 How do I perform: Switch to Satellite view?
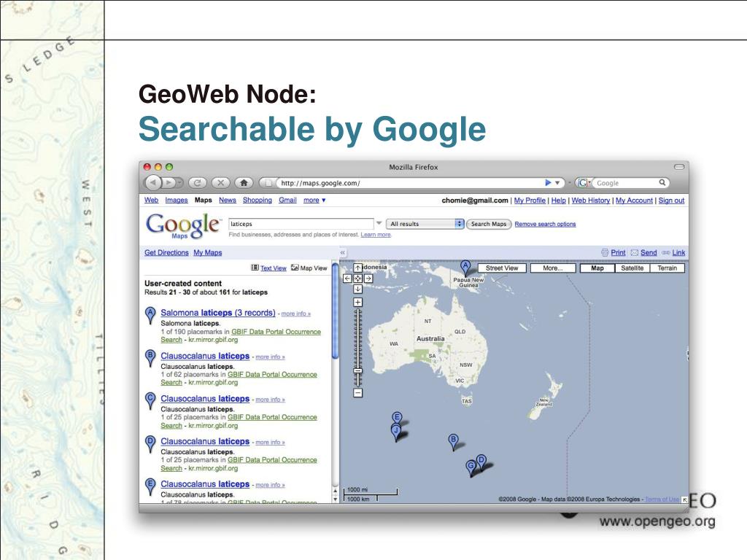point(632,268)
